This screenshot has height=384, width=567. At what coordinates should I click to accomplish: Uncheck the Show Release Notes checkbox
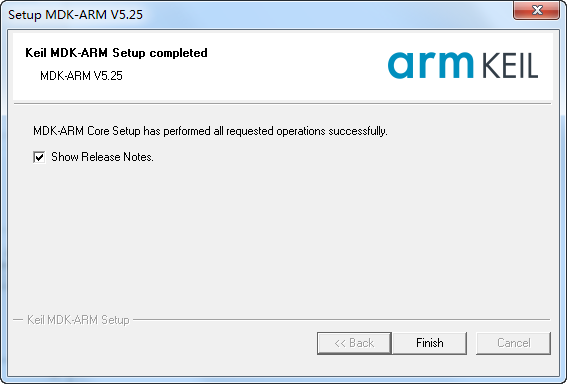tap(39, 157)
